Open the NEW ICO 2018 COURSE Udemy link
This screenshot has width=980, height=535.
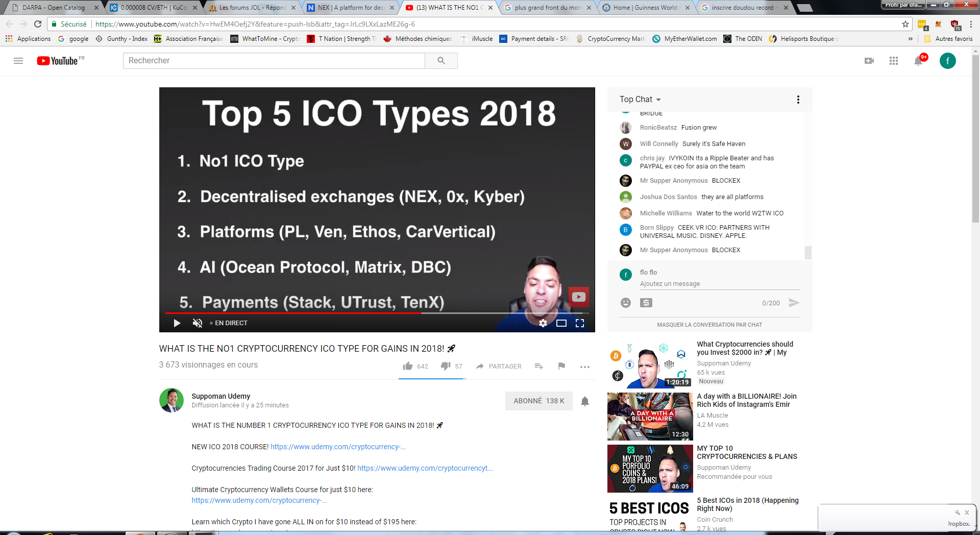click(x=338, y=447)
